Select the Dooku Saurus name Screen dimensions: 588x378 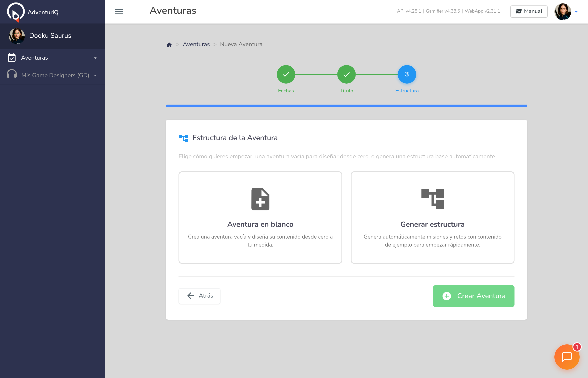(50, 35)
